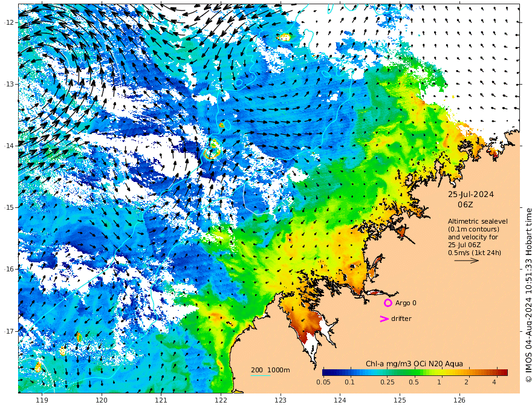Click the IMOS copyright timestamp text
This screenshot has width=532, height=411.
click(528, 296)
